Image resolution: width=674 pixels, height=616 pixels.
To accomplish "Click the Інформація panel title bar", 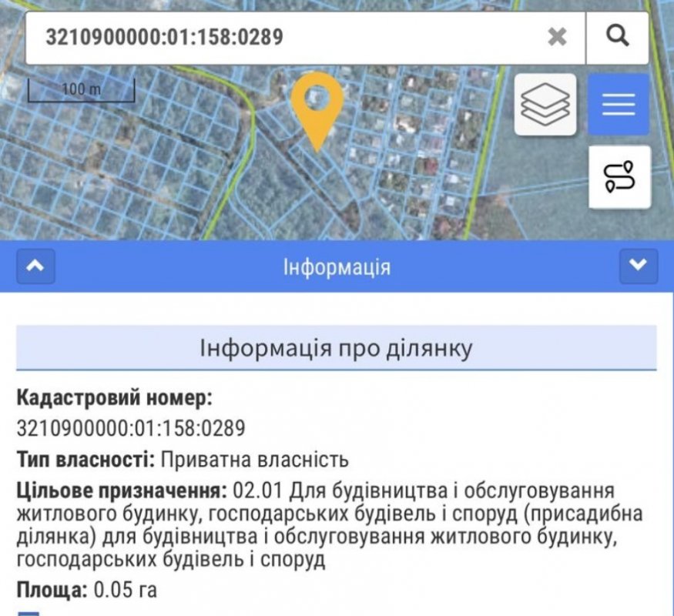I will pyautogui.click(x=337, y=267).
